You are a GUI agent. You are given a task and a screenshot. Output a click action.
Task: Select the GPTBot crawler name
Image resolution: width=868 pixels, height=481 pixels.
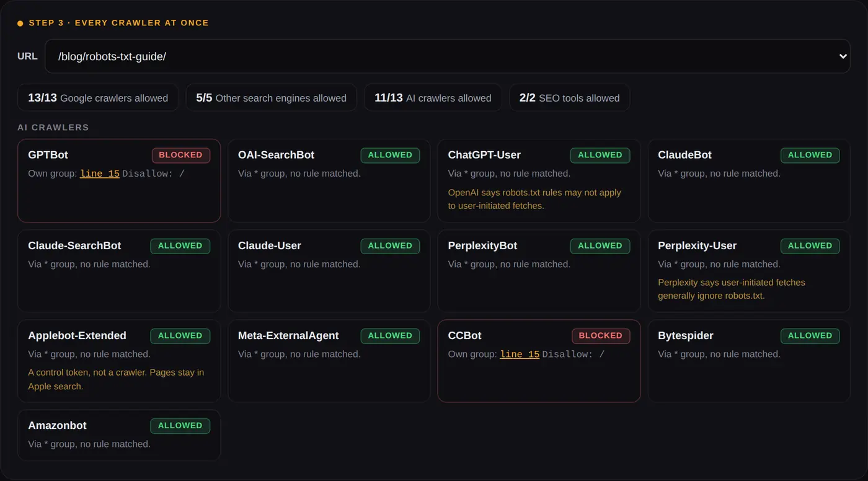[x=48, y=155]
